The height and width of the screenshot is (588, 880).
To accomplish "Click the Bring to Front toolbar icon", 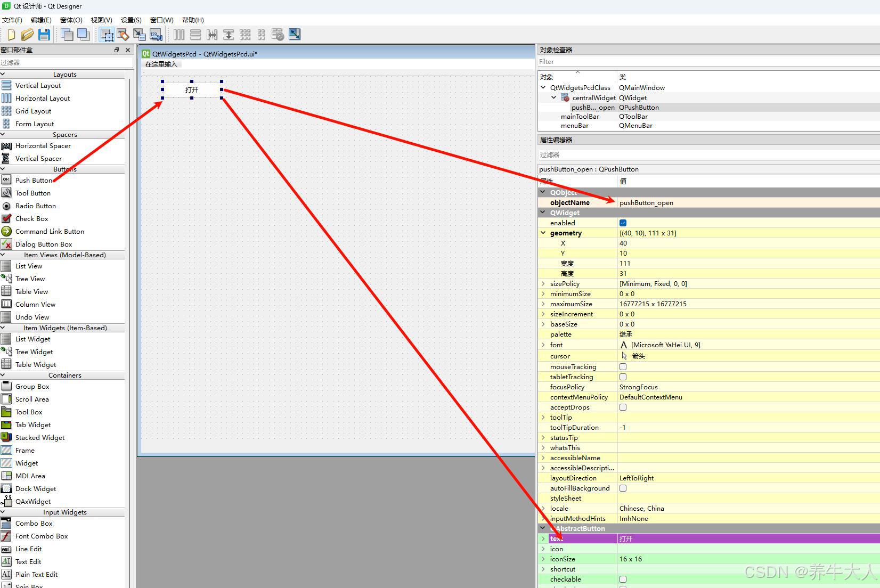I will pyautogui.click(x=84, y=35).
